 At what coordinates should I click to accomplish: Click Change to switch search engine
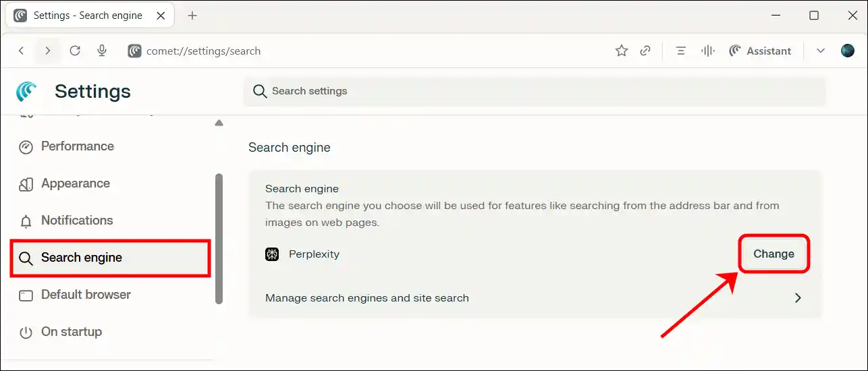[774, 254]
